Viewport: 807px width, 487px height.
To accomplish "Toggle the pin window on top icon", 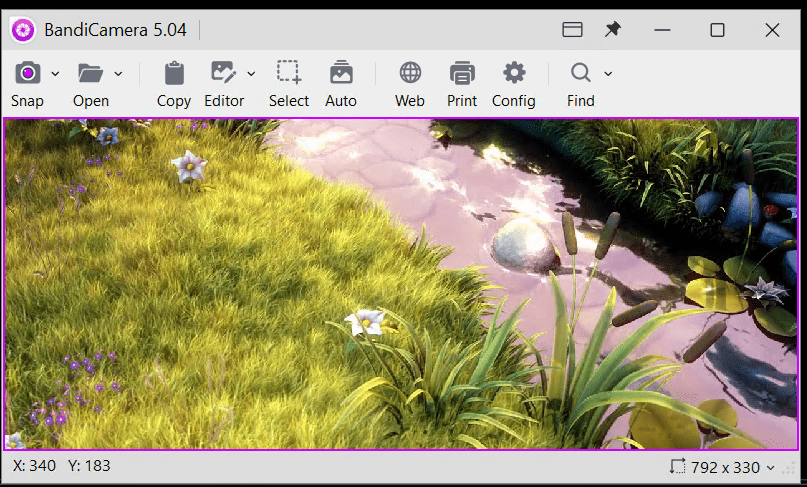I will [612, 29].
